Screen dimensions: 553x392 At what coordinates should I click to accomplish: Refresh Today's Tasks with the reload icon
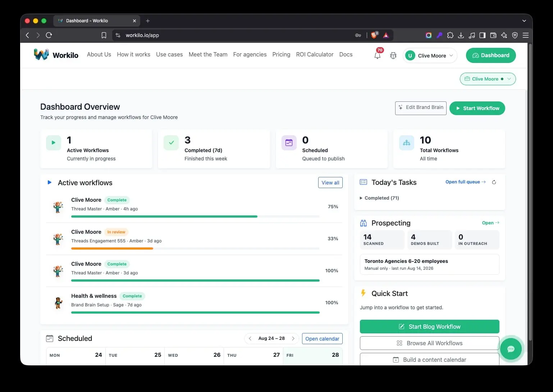494,182
